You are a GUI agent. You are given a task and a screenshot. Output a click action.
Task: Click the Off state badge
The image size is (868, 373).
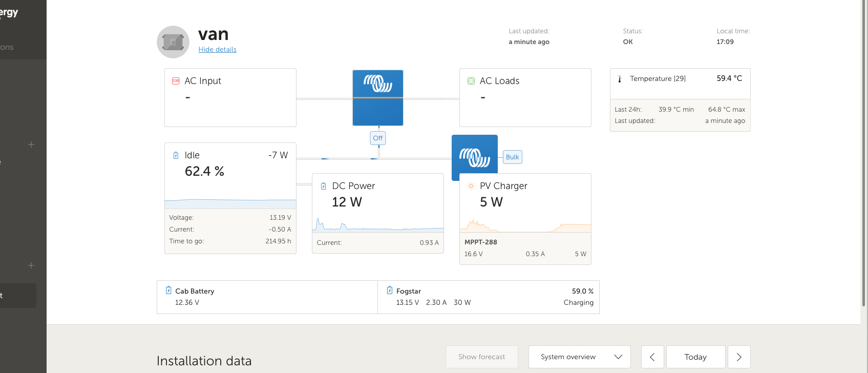(378, 138)
